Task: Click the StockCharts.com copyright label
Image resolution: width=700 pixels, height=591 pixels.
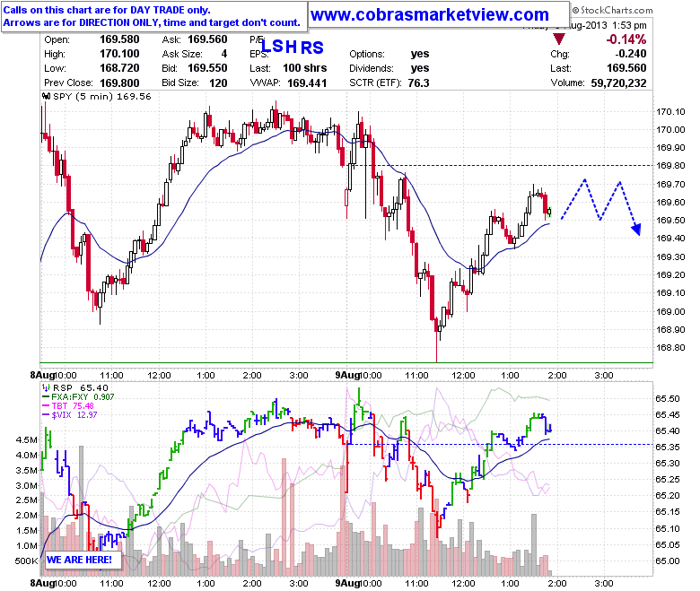Action: click(612, 10)
